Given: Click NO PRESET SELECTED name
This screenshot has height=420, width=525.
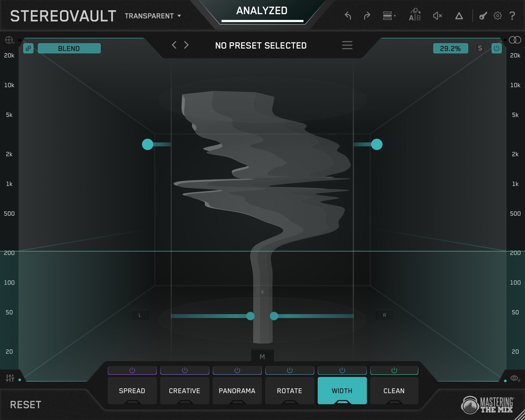Looking at the screenshot, I should (261, 46).
